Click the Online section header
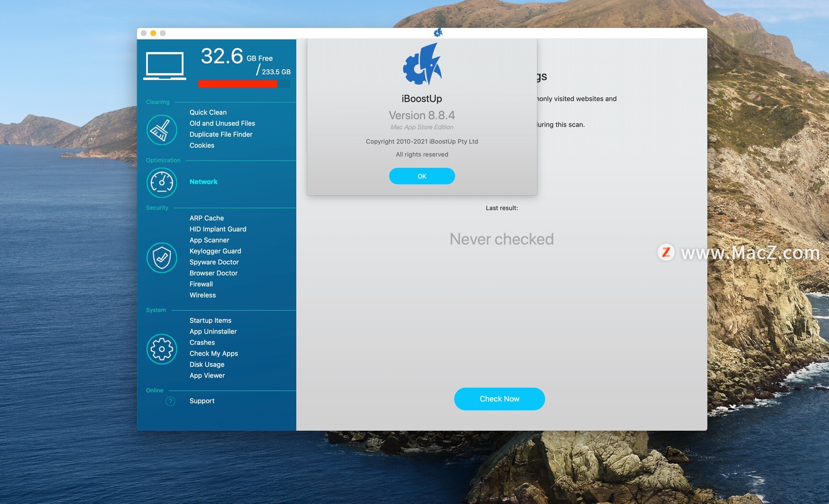This screenshot has height=504, width=829. click(x=154, y=391)
